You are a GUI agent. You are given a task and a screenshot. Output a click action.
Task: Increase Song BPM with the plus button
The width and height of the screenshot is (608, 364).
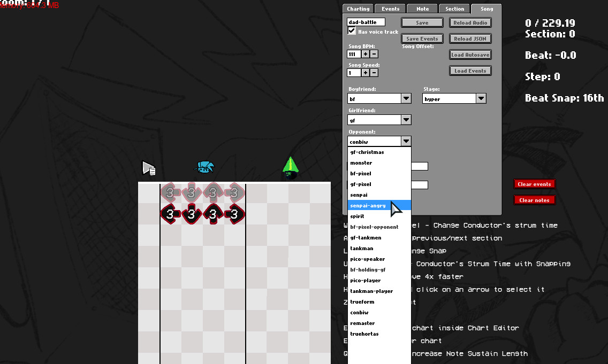[x=366, y=54]
